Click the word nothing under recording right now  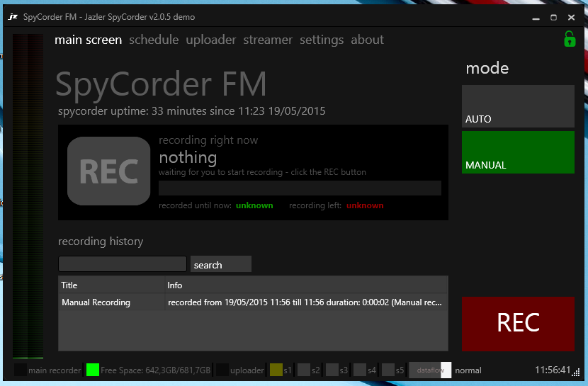[188, 157]
